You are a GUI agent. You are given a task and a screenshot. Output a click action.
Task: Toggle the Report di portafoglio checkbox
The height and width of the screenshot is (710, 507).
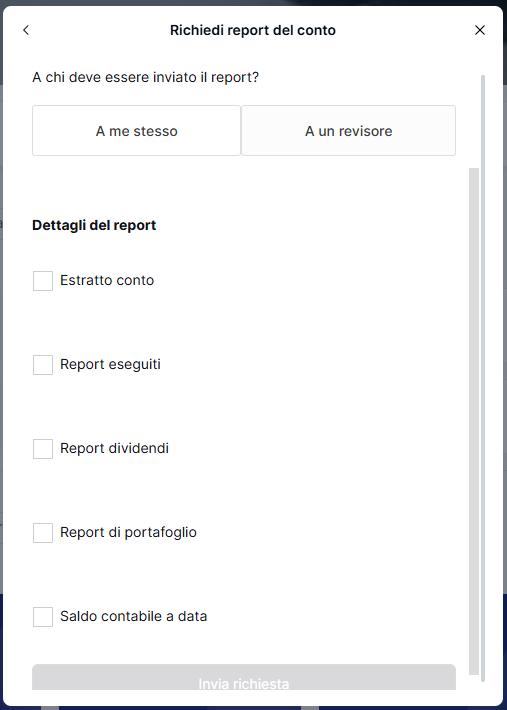tap(43, 533)
